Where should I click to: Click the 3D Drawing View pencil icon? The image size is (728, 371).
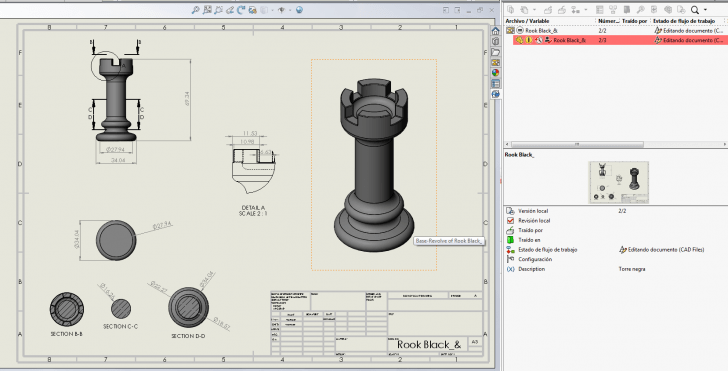[230, 10]
